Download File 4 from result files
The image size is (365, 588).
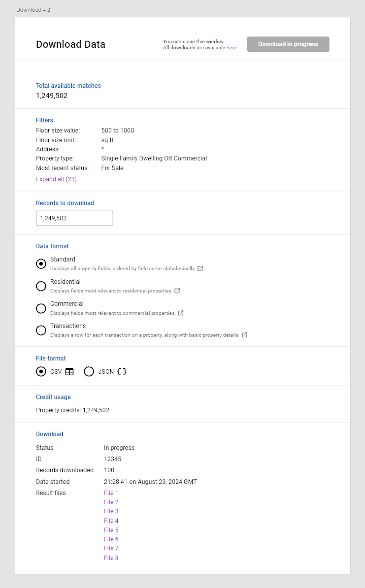111,521
